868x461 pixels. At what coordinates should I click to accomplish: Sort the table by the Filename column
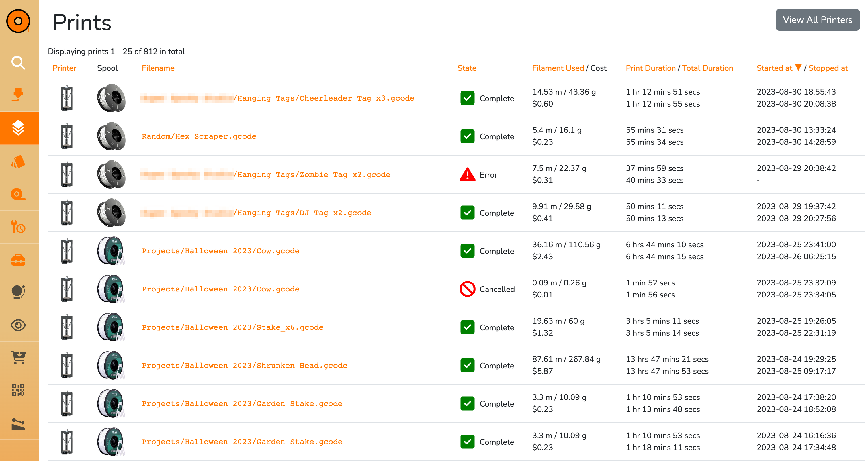[158, 68]
